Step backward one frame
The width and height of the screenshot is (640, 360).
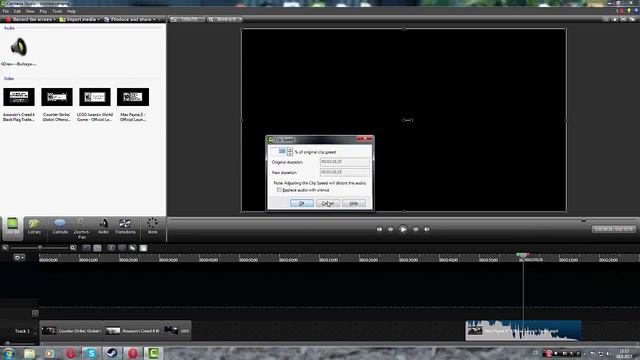[x=391, y=229]
